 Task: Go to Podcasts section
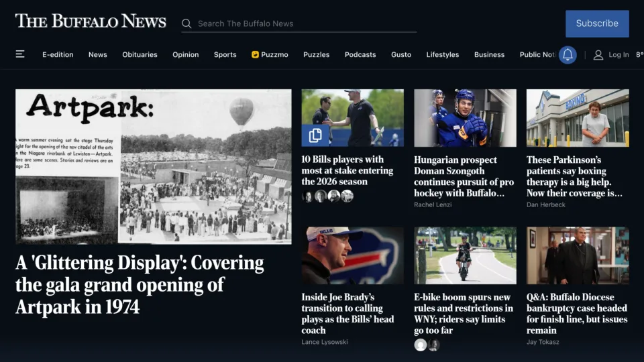[360, 54]
